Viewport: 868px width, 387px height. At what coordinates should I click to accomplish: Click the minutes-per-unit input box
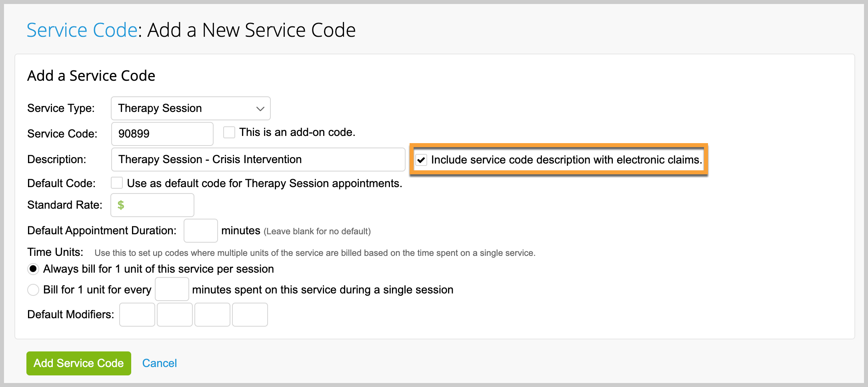[172, 289]
